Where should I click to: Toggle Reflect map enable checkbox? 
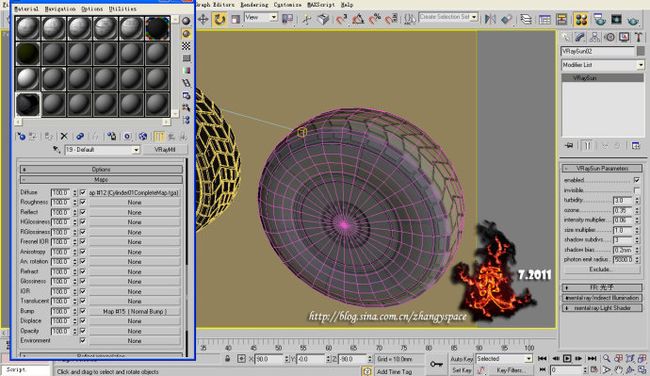(82, 212)
